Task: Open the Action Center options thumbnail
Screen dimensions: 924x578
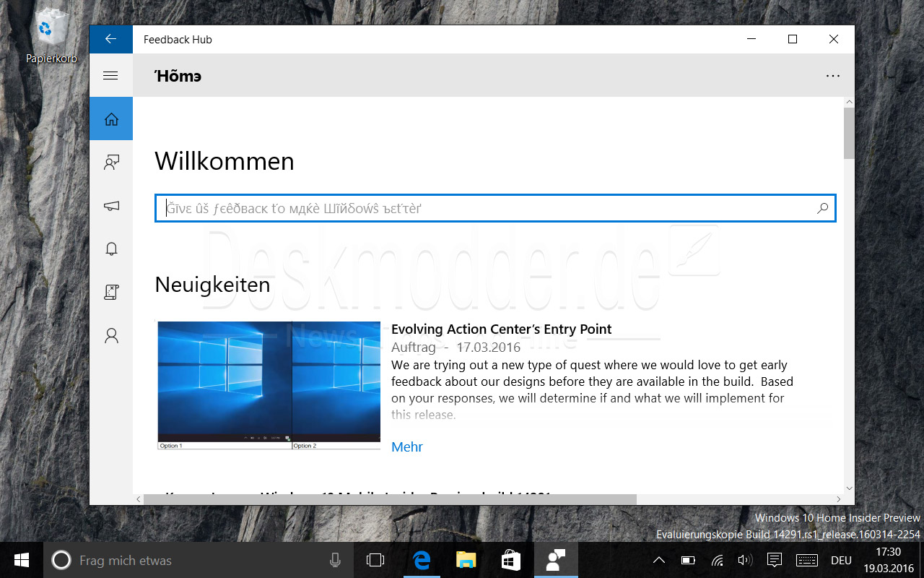Action: click(269, 386)
